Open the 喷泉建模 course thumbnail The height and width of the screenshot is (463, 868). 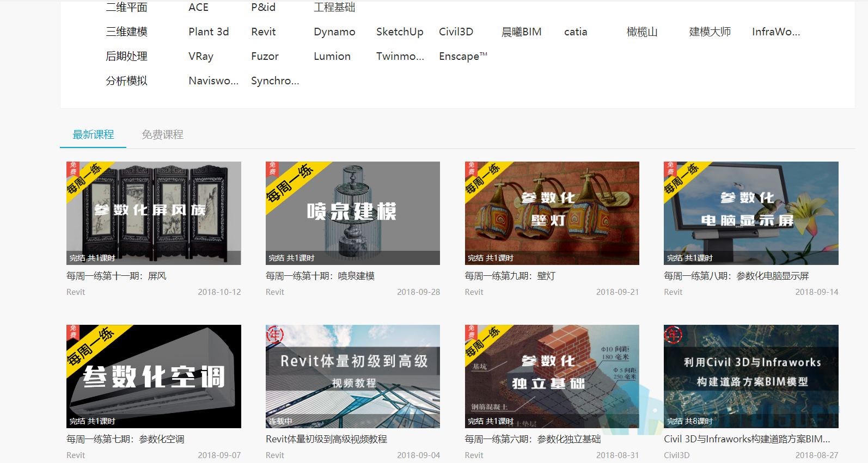coord(353,213)
